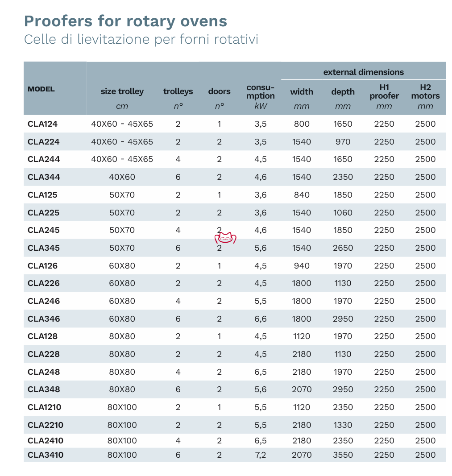
Task: Click the 'doors' column header
Action: click(x=219, y=91)
